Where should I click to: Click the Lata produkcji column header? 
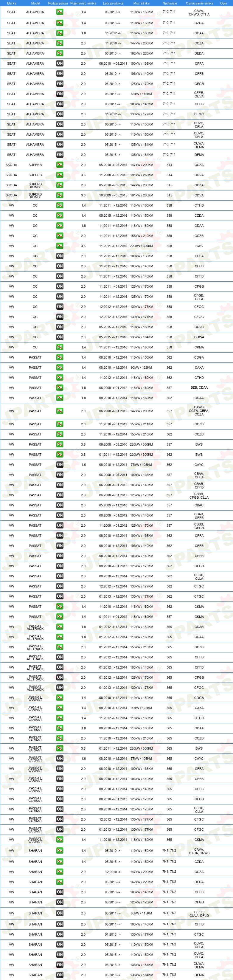[x=113, y=3]
